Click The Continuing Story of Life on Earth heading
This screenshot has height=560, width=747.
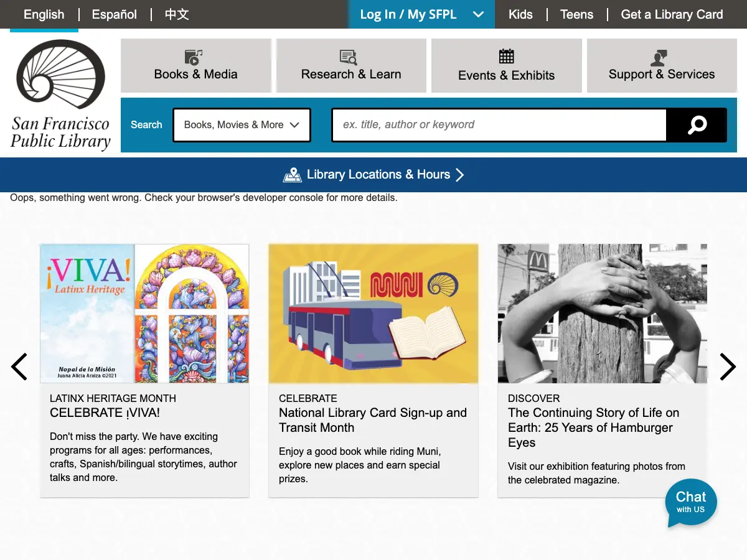pyautogui.click(x=593, y=427)
